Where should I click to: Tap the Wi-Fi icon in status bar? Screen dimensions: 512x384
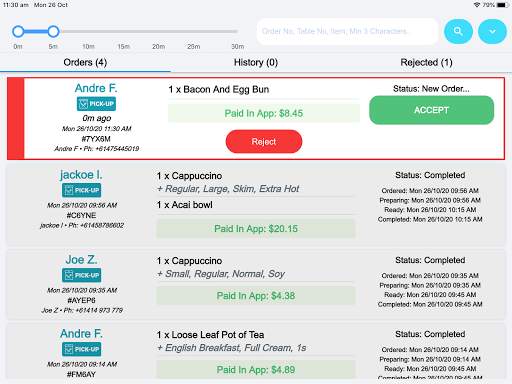point(477,5)
